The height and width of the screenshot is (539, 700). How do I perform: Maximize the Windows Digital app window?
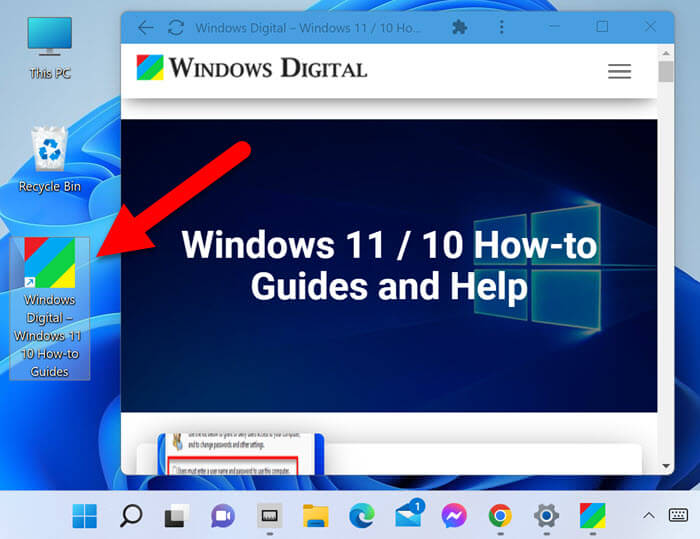coord(602,27)
